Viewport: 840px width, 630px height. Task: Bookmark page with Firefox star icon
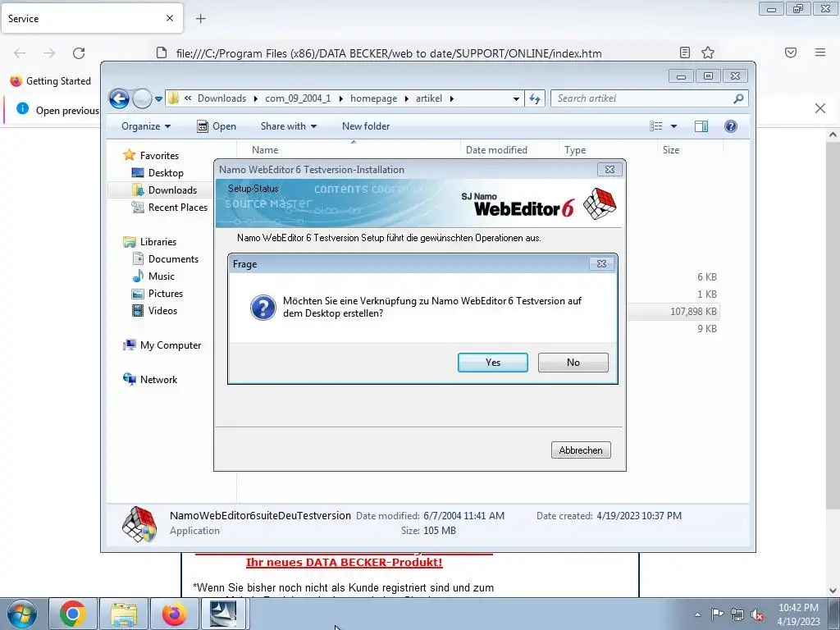pyautogui.click(x=708, y=52)
